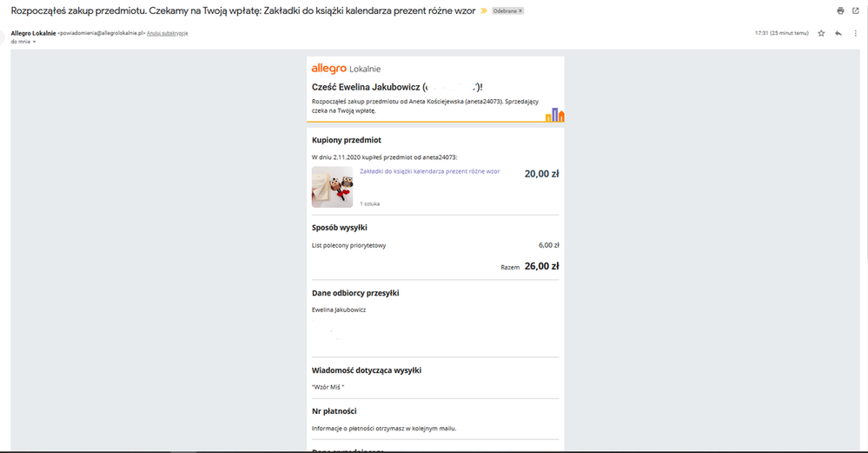Open the email in a new window
Screen dimensions: 868x453
point(855,10)
